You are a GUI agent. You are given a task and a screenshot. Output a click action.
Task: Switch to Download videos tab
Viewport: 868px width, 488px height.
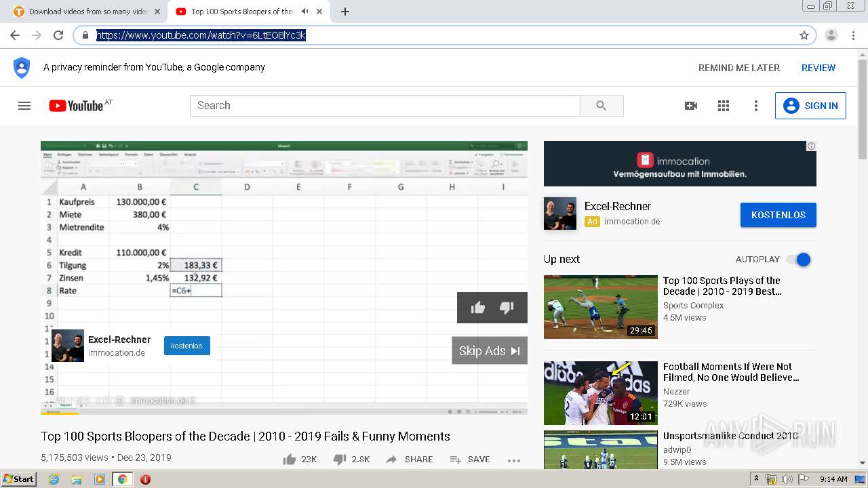85,12
